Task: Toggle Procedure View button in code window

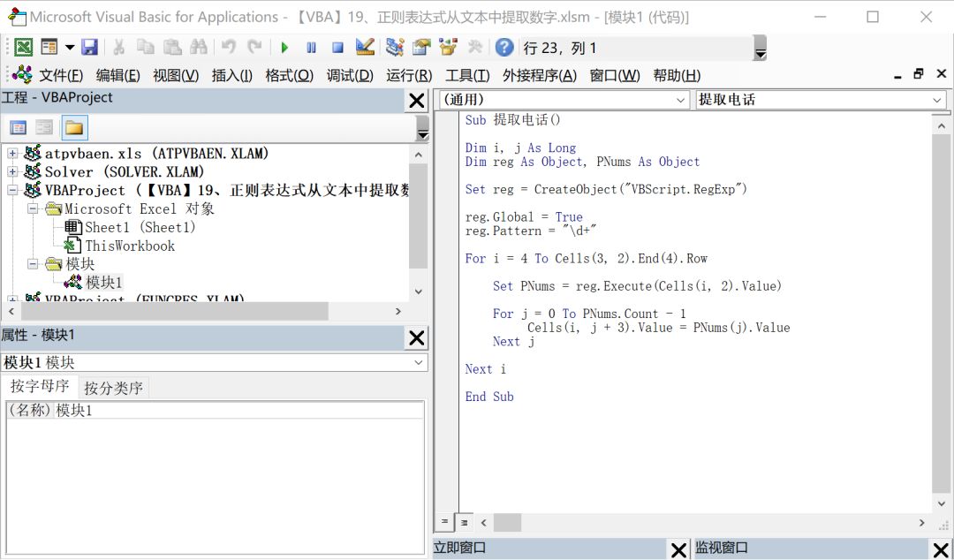Action: 444,522
